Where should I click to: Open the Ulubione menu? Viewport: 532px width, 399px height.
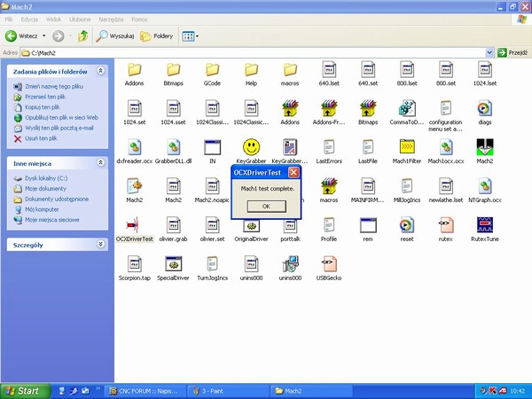(80, 20)
